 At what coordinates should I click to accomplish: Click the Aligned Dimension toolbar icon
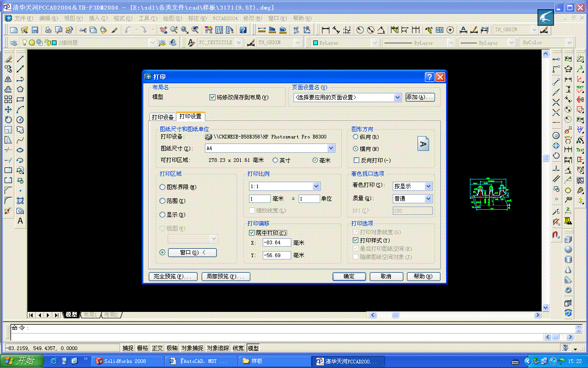[x=336, y=30]
